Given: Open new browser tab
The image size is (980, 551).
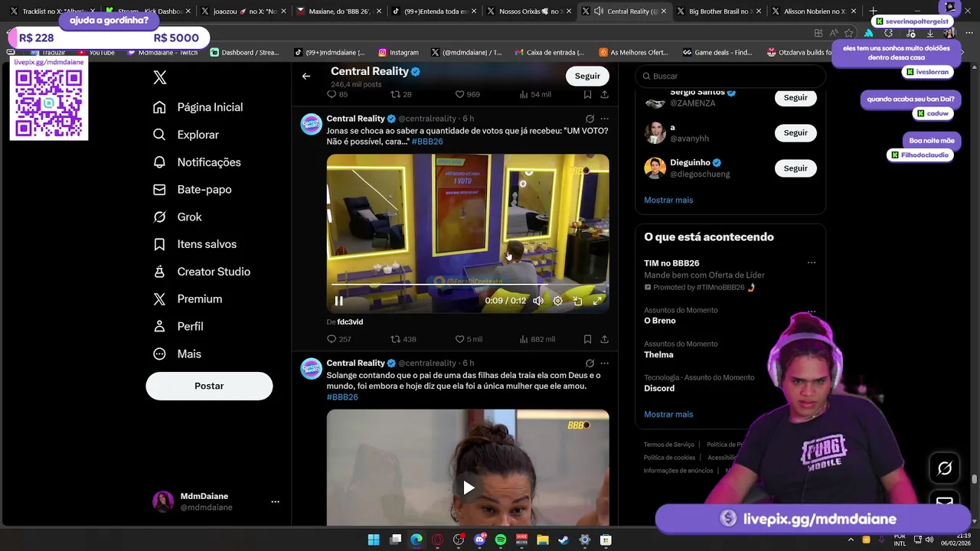Looking at the screenshot, I should (x=873, y=11).
